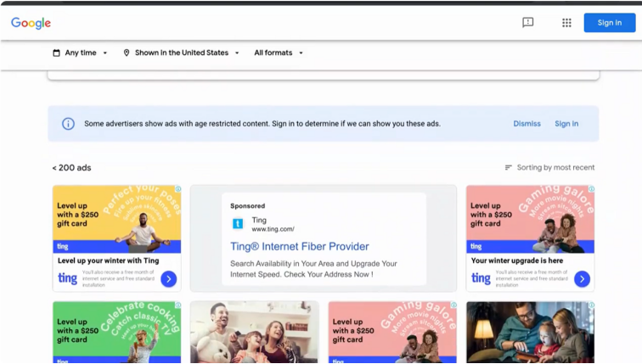
Task: Click arrow button on Your winter upgrade ad
Action: [583, 279]
